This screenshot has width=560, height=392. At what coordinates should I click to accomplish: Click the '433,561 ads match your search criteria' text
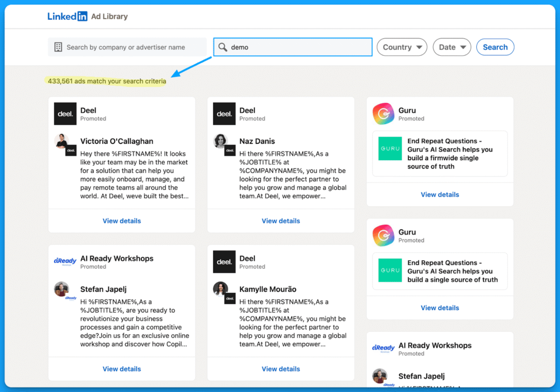click(x=107, y=81)
